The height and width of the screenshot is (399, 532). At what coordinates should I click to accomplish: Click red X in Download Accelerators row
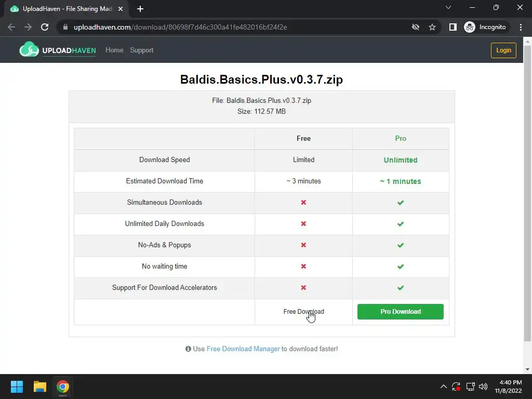303,288
